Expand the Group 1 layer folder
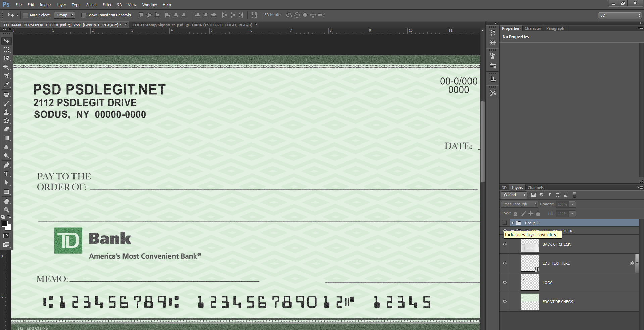 (512, 223)
